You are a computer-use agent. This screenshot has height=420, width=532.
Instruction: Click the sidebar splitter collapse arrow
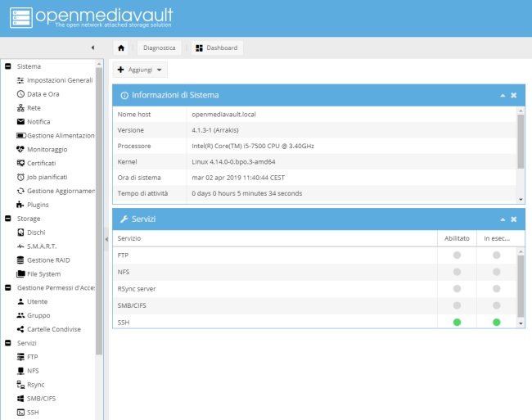(106, 240)
